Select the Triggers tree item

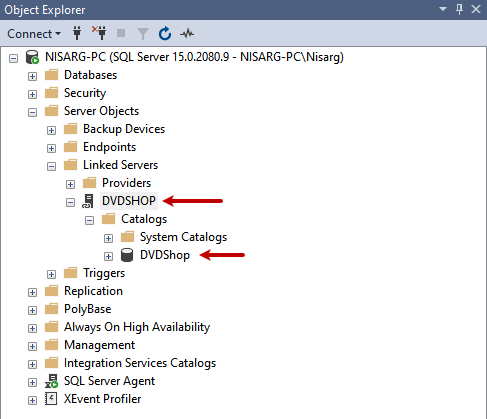[x=104, y=273]
